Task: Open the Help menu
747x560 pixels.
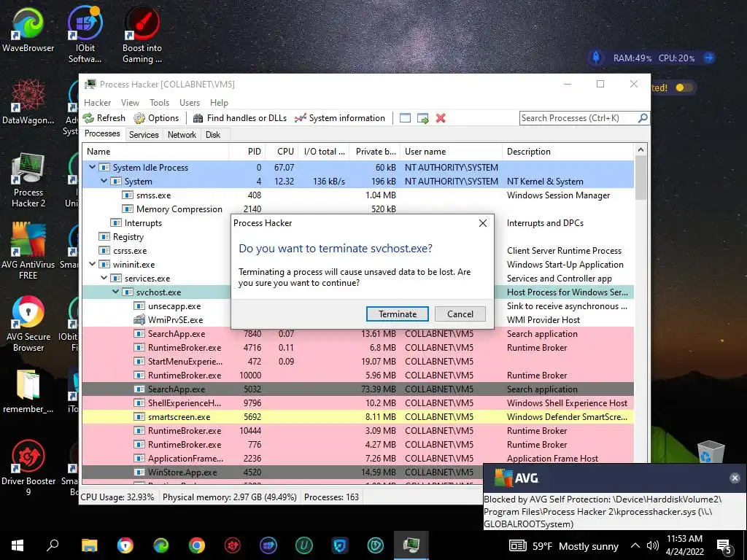Action: 219,102
